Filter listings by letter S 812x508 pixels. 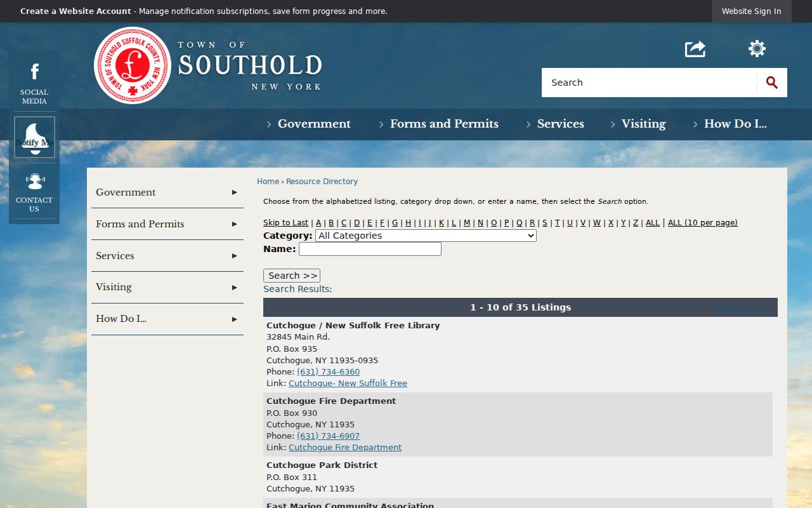[x=544, y=223]
